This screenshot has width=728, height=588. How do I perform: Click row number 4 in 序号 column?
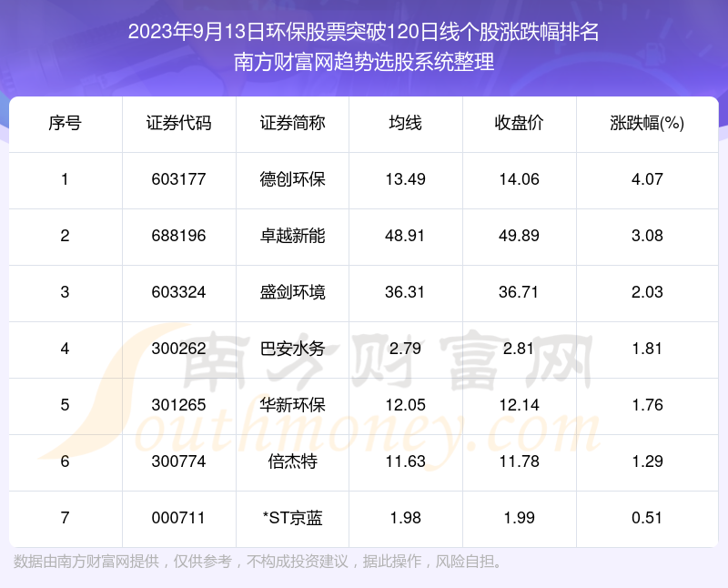point(65,349)
